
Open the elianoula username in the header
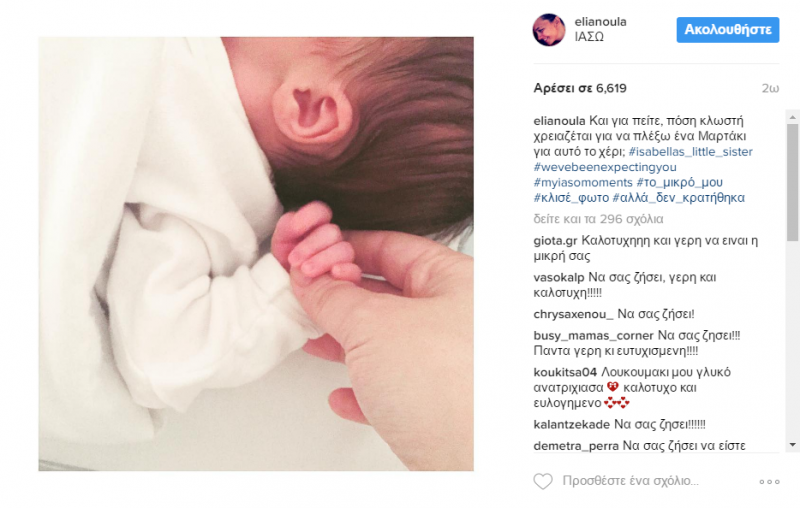click(x=600, y=22)
